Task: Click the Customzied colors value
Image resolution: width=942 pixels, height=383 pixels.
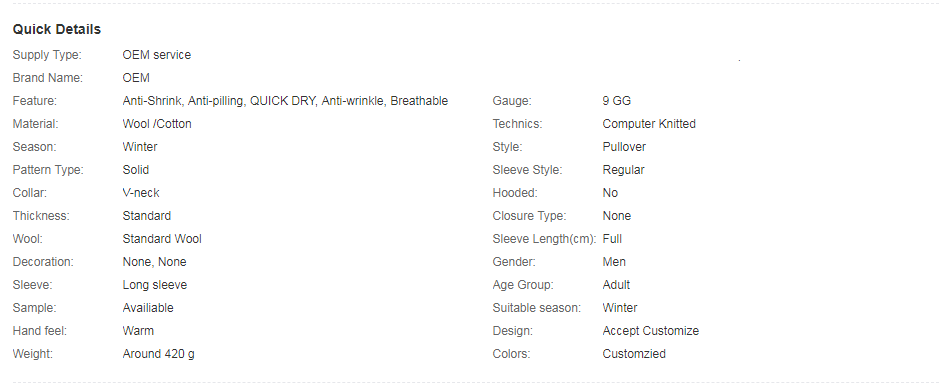Action: [634, 354]
